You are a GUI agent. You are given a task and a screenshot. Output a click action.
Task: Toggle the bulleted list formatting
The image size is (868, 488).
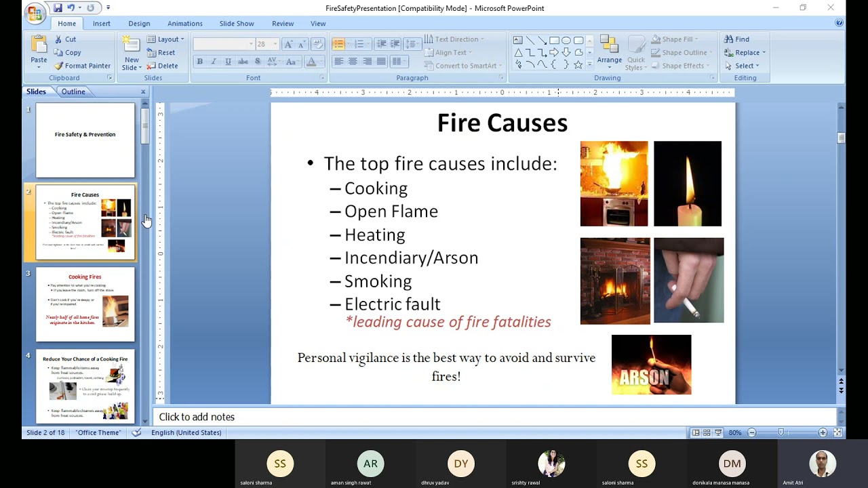click(x=338, y=43)
